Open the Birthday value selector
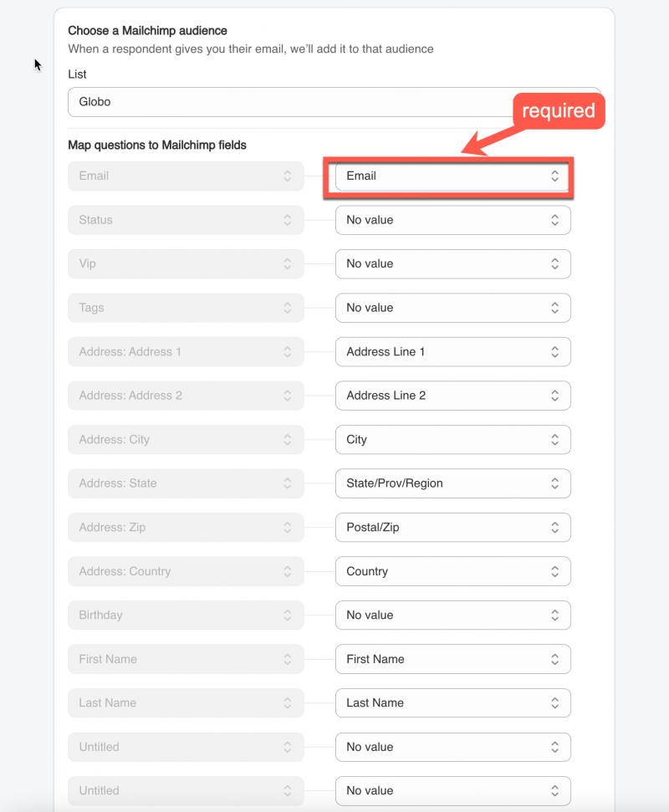 click(x=452, y=615)
